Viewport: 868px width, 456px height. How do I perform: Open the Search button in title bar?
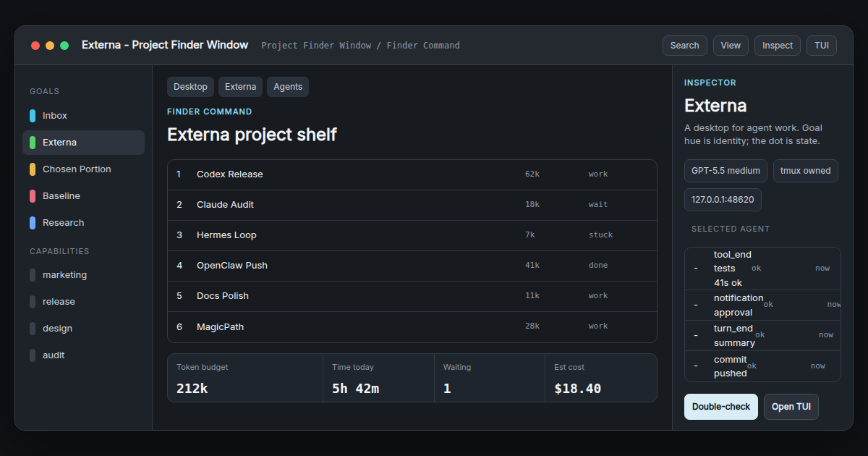[684, 46]
